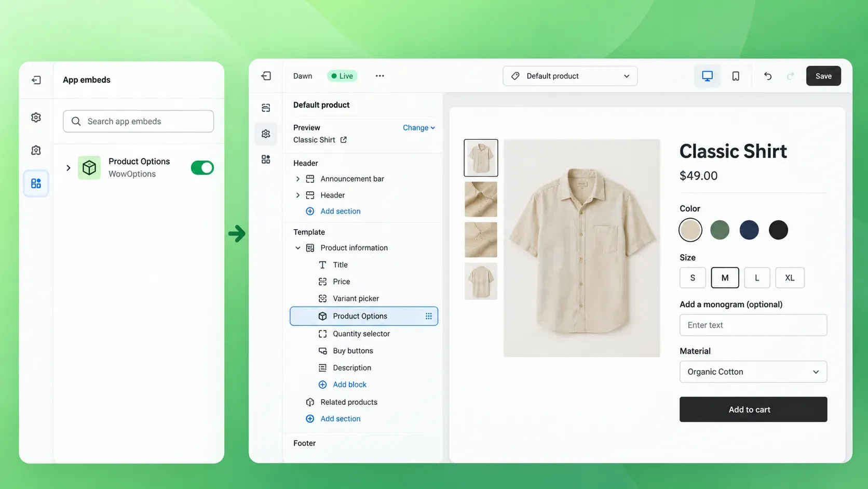Select size S

693,277
